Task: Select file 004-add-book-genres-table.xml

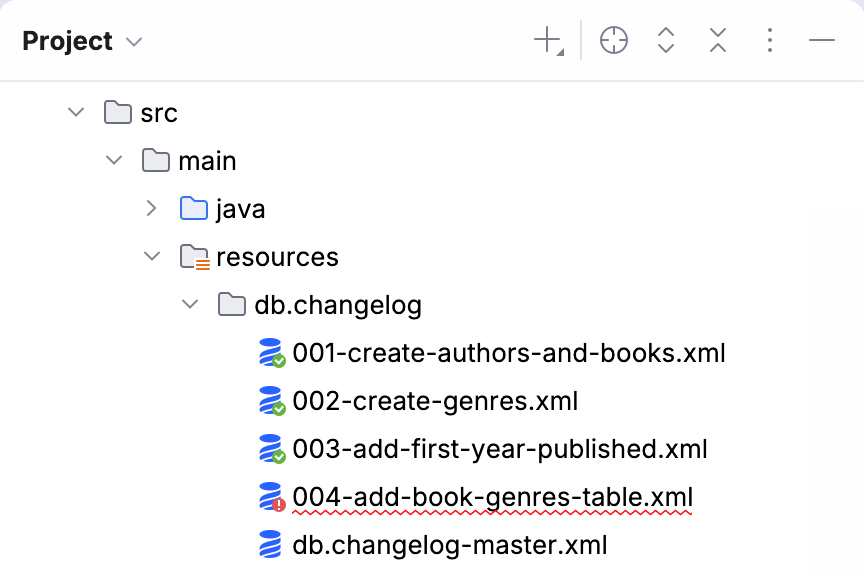Action: [x=492, y=497]
